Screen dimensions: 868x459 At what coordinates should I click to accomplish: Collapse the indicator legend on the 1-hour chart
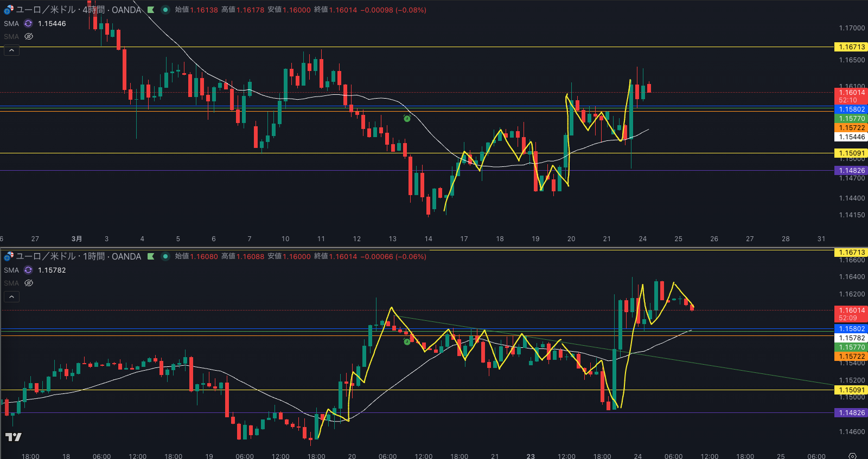(x=11, y=297)
